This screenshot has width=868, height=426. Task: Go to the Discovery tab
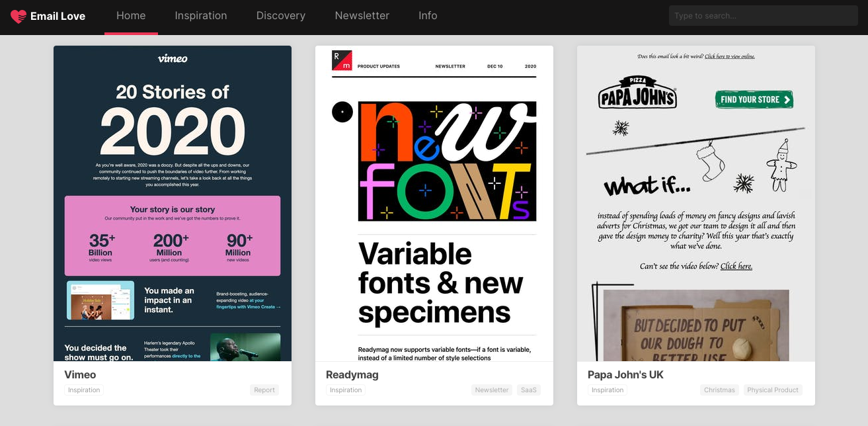click(x=281, y=16)
